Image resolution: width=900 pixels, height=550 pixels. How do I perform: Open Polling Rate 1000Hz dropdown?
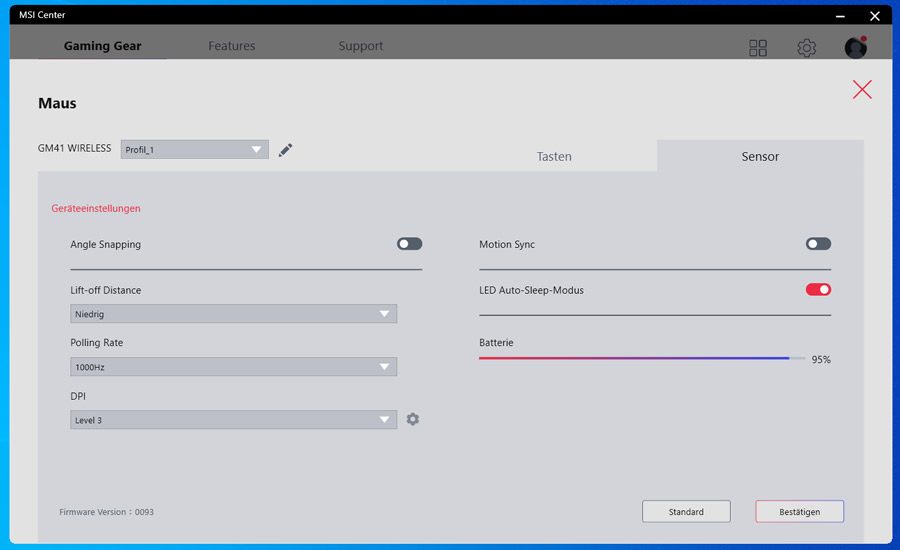pos(234,366)
